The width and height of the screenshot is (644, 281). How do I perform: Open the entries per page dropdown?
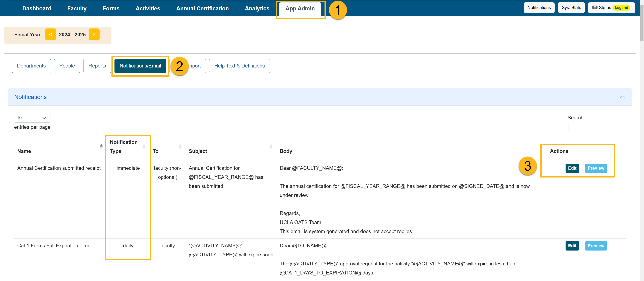tap(32, 118)
